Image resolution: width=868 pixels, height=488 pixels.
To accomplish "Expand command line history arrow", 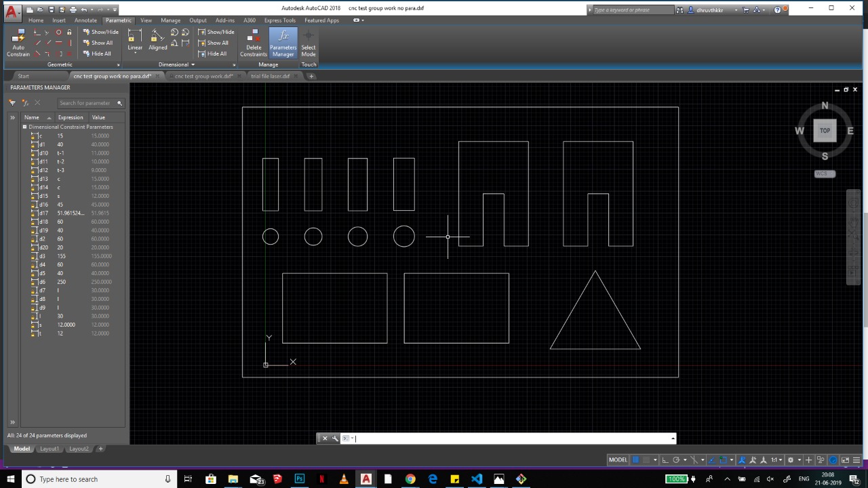I will pos(673,439).
